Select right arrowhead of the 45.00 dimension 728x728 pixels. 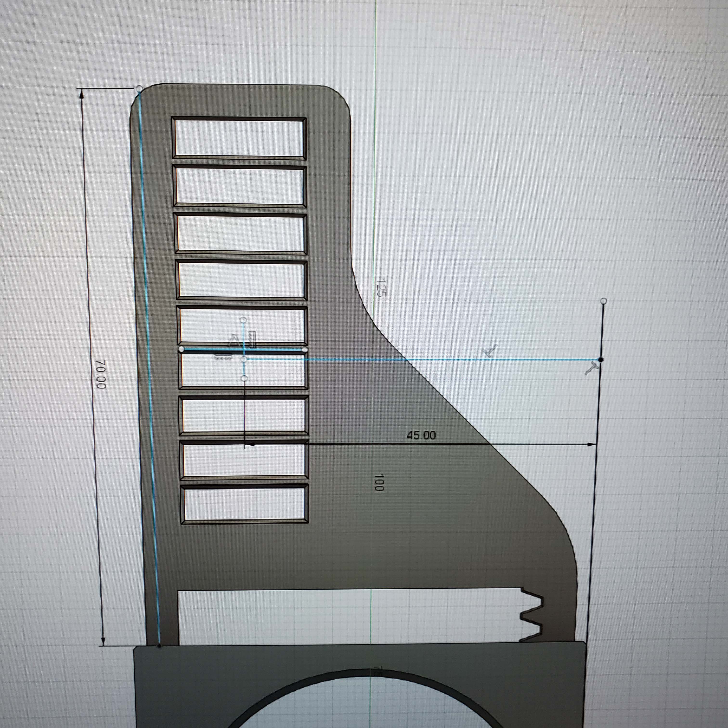pyautogui.click(x=592, y=445)
